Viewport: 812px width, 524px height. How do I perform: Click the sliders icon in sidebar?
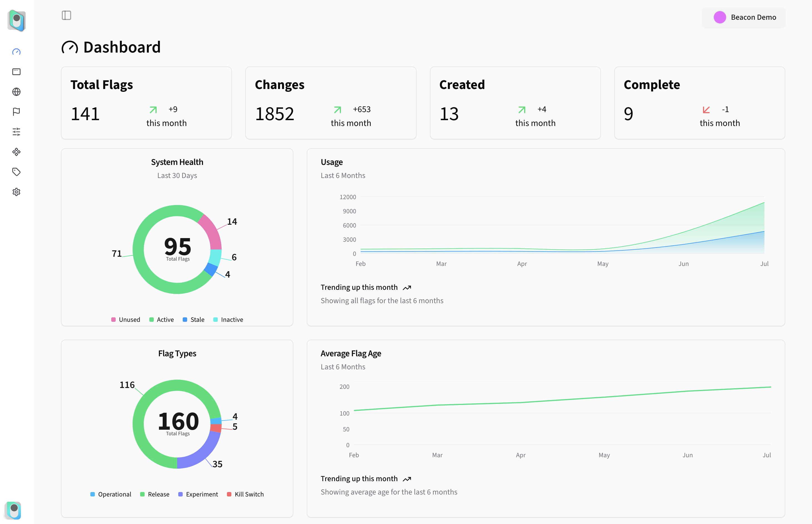click(x=16, y=132)
